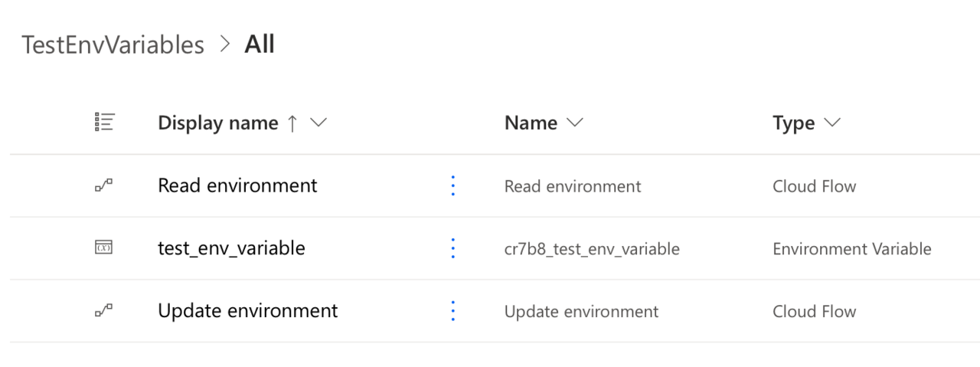Open the Update environment flow
Screen dimensions: 980x367
(248, 311)
